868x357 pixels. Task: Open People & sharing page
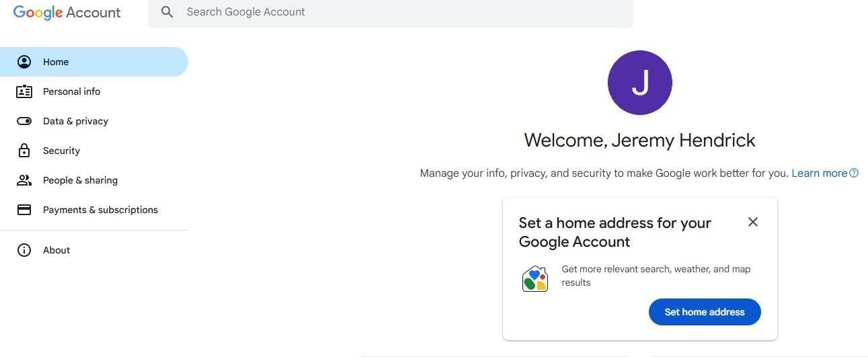point(94,180)
